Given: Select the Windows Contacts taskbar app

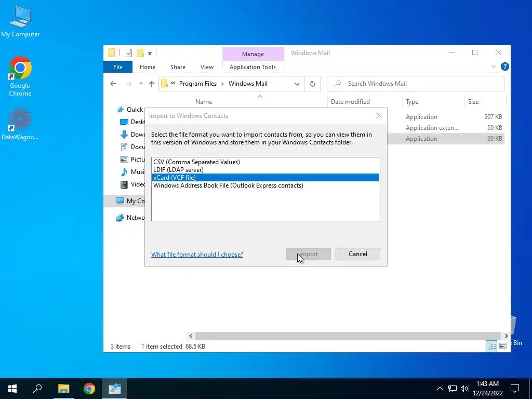Looking at the screenshot, I should [115, 389].
